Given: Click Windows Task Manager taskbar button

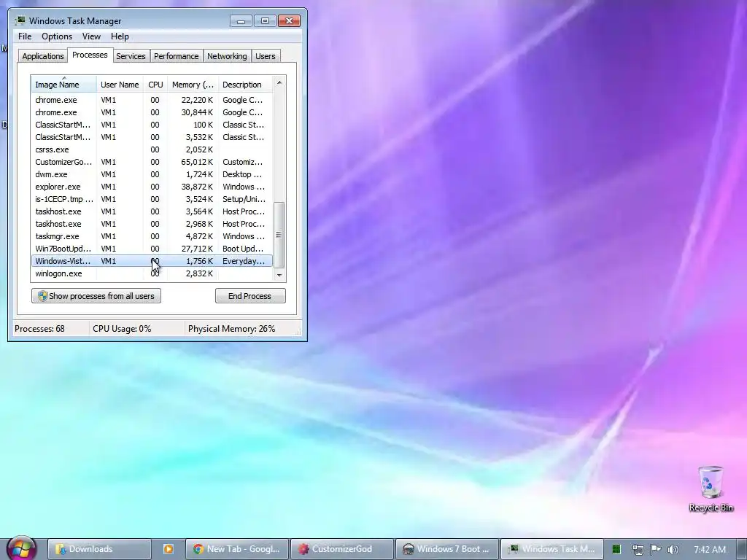Looking at the screenshot, I should (x=552, y=549).
